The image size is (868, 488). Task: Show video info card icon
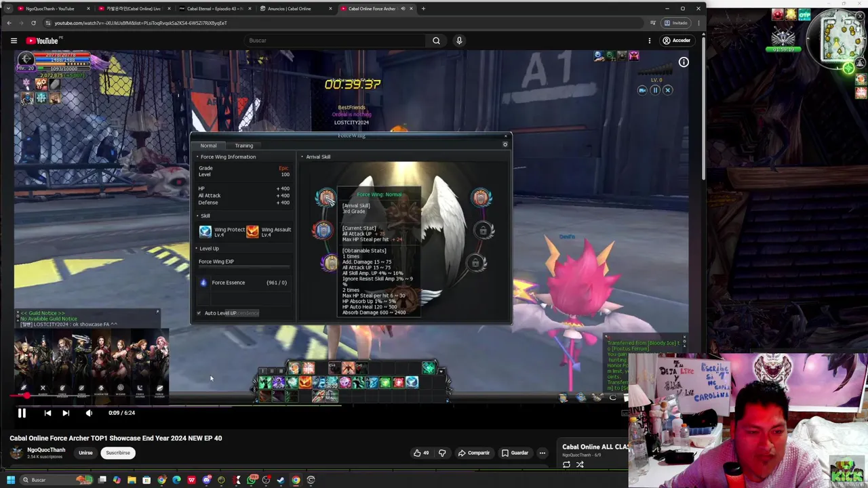[684, 62]
